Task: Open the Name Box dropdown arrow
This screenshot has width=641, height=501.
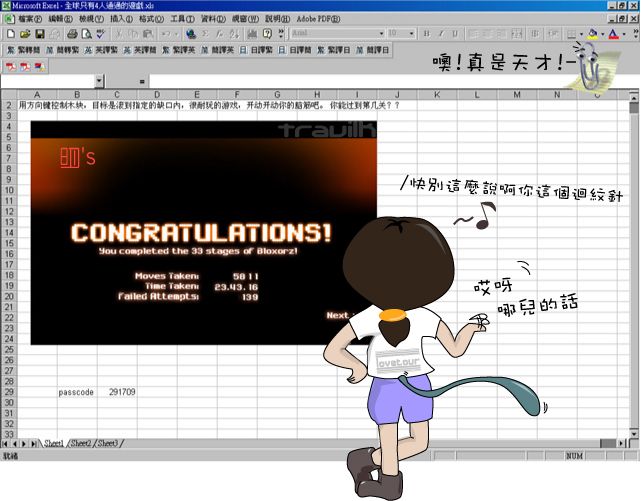Action: (99, 81)
